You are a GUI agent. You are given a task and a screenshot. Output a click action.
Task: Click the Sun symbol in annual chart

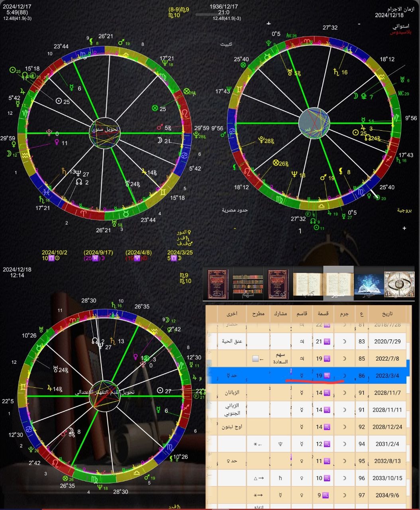59,102
